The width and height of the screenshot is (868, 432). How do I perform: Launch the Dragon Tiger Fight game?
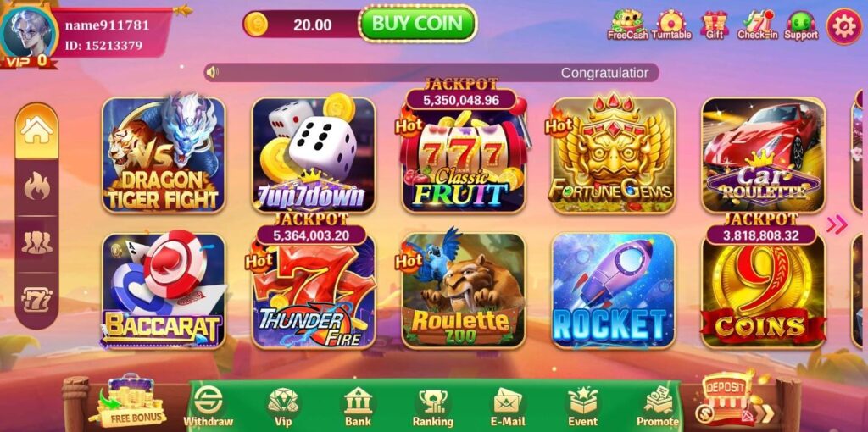pos(164,155)
